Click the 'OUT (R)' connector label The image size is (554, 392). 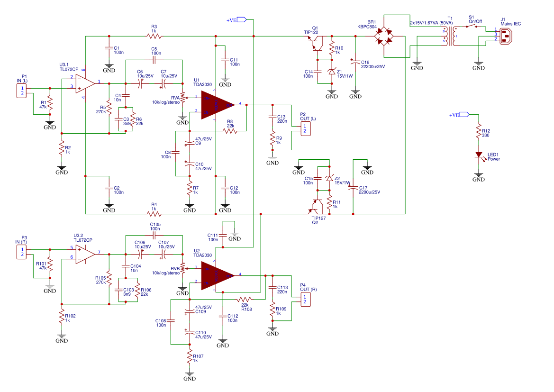click(308, 290)
